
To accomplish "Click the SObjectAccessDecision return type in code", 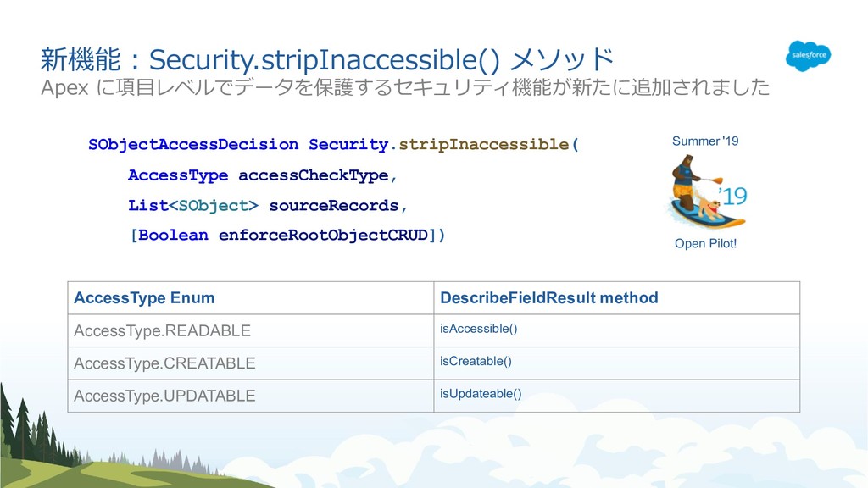I will click(x=193, y=144).
